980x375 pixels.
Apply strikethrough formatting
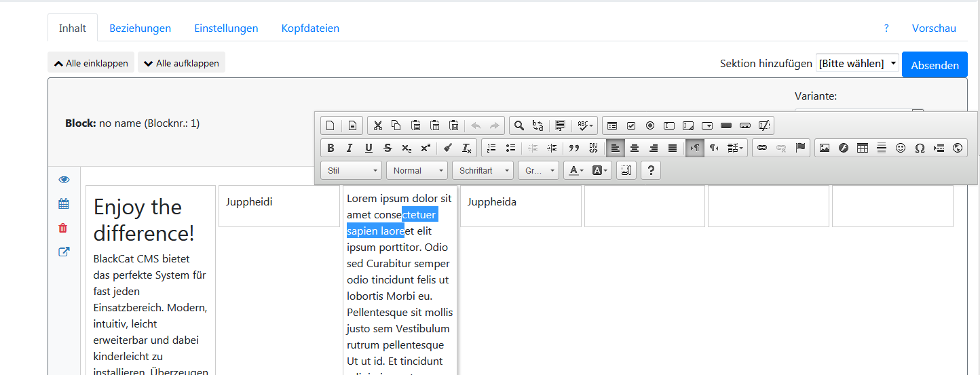tap(388, 148)
